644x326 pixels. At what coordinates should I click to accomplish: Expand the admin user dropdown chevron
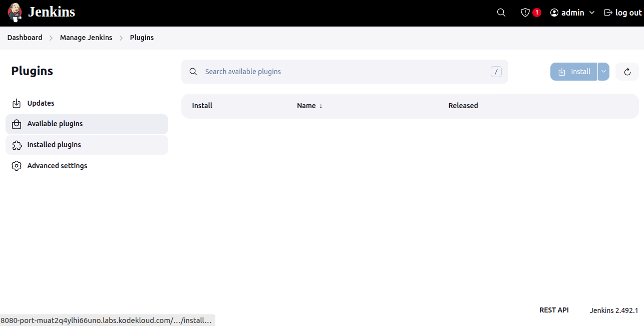pos(592,13)
